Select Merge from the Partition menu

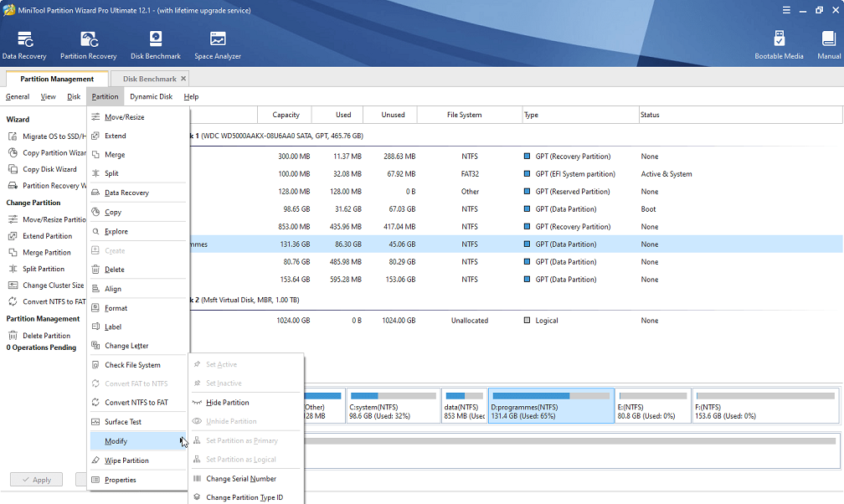click(138, 155)
